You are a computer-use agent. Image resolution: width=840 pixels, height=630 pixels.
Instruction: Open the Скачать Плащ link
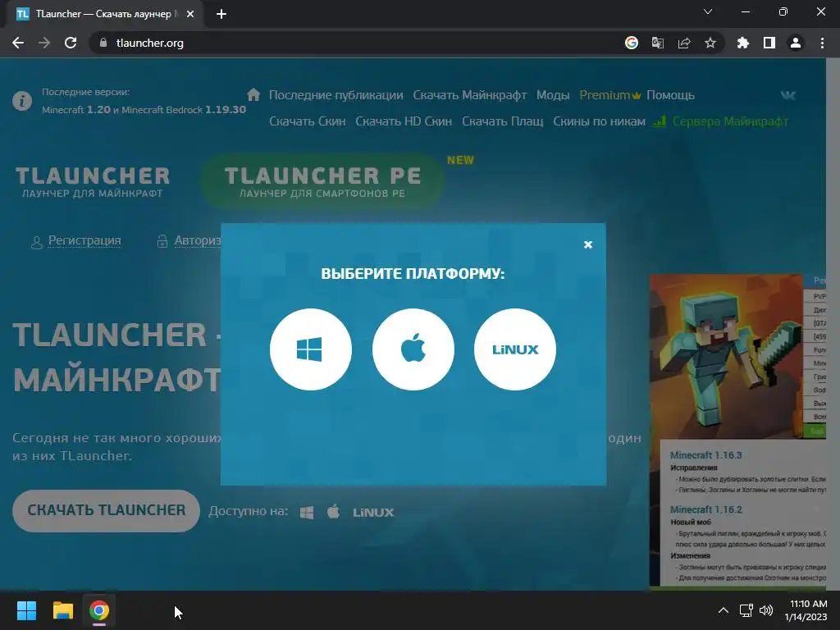point(503,121)
